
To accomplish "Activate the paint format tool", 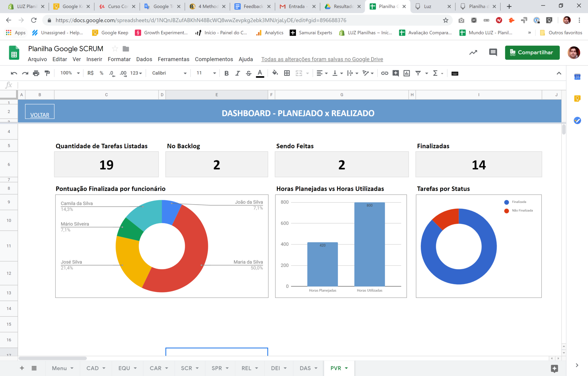I will pos(47,73).
